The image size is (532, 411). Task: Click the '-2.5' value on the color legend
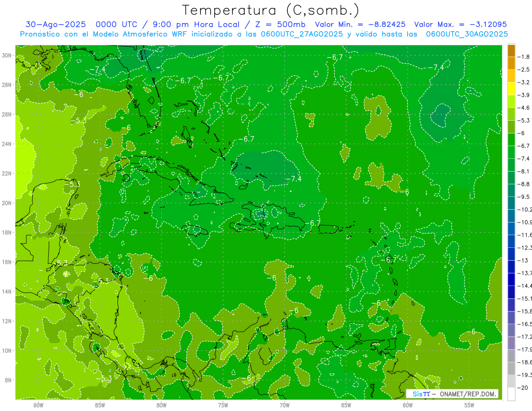(524, 70)
